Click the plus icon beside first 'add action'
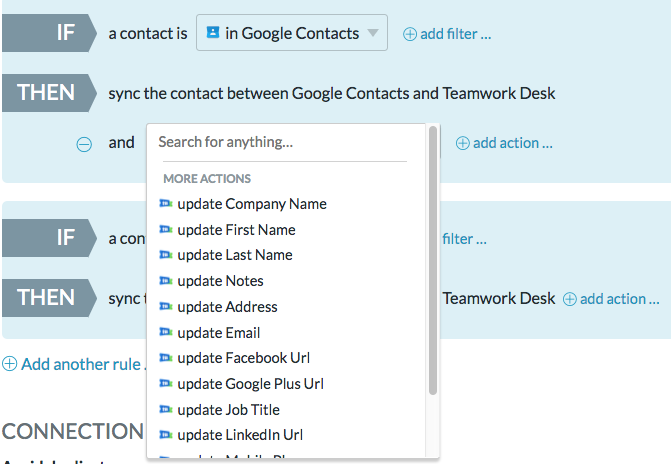This screenshot has width=671, height=464. [x=462, y=143]
